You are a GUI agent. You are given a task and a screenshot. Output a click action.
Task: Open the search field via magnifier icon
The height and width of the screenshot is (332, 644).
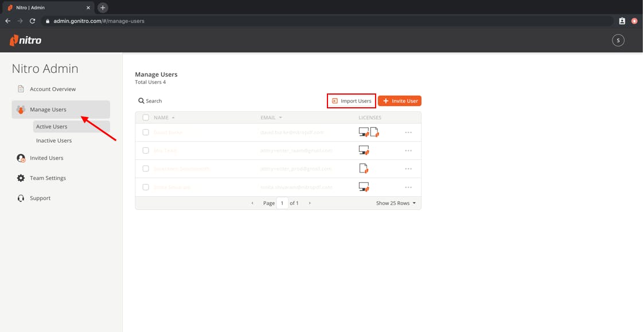click(141, 100)
